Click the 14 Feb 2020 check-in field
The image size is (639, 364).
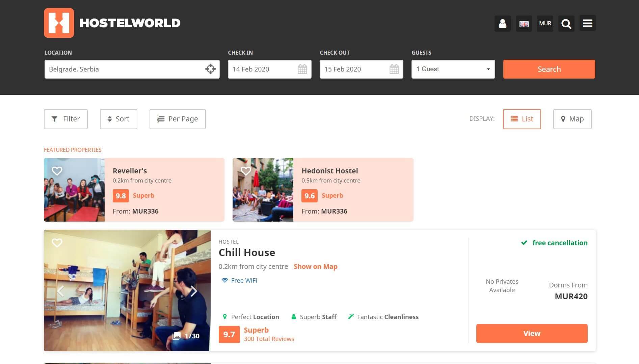[x=269, y=69]
